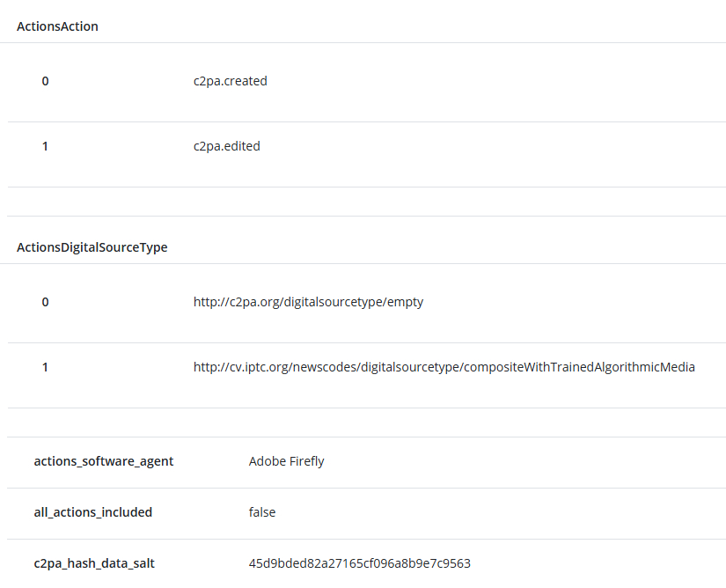This screenshot has height=588, width=726.
Task: Select index 0 under ActionsDigitalSourceType
Action: tap(46, 302)
